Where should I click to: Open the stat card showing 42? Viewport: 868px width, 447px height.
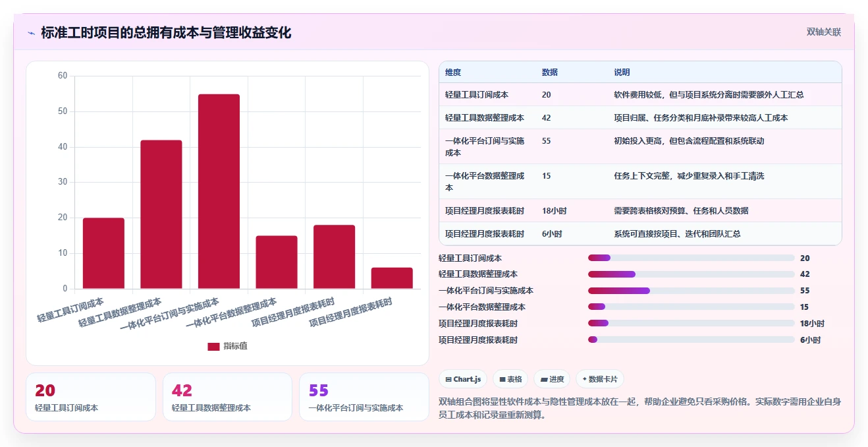pyautogui.click(x=227, y=397)
